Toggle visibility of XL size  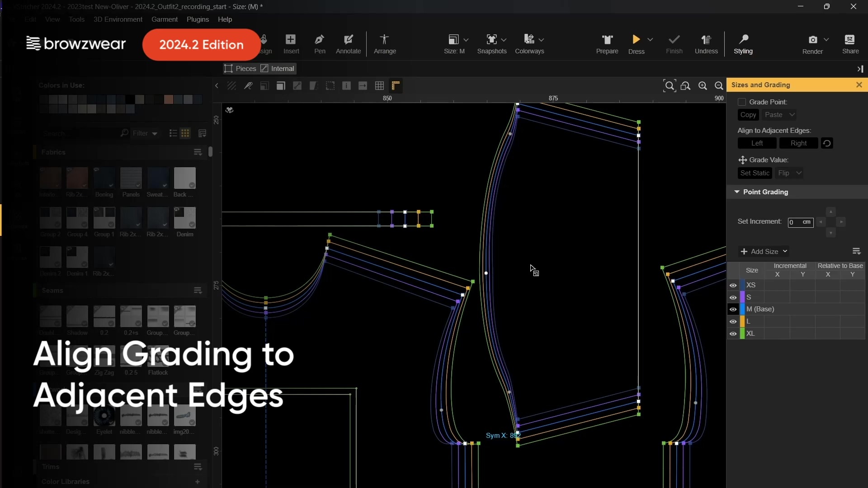733,334
